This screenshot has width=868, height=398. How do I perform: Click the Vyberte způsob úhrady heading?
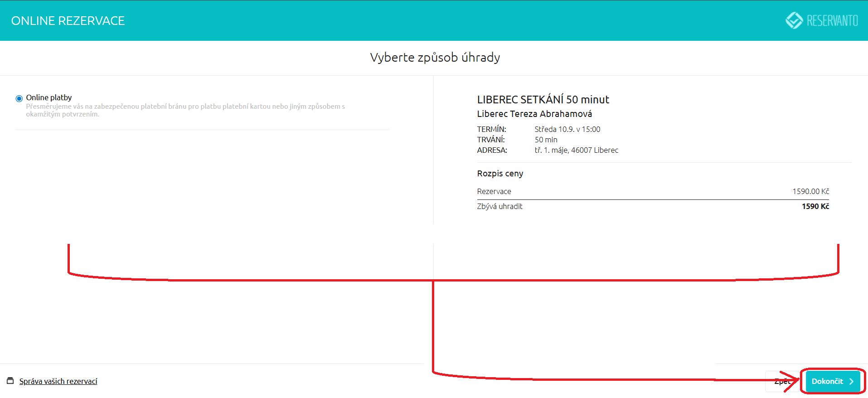point(435,58)
